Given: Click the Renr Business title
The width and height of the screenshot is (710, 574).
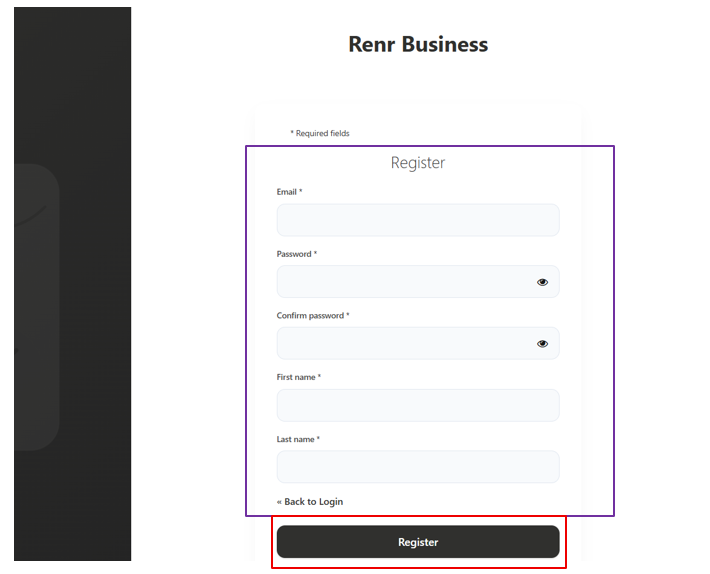Looking at the screenshot, I should [x=418, y=44].
